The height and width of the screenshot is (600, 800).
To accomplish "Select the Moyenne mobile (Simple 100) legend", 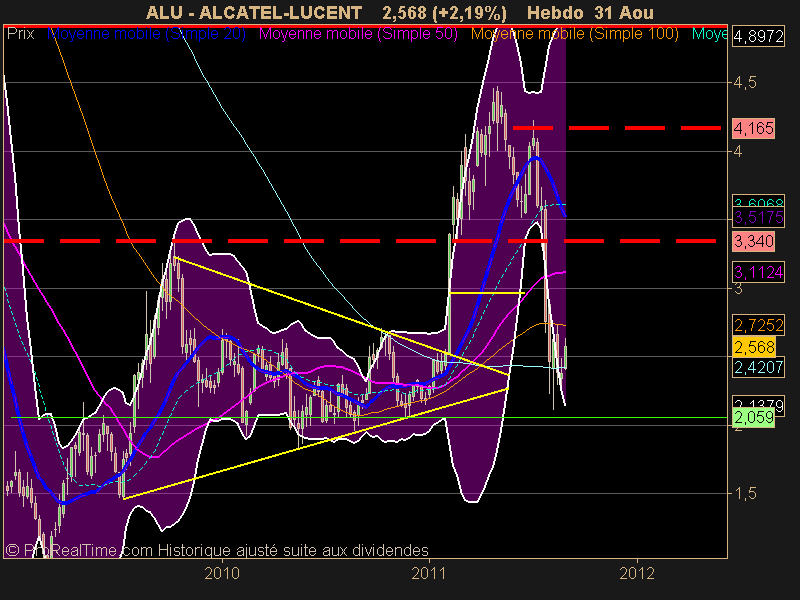I will [574, 34].
